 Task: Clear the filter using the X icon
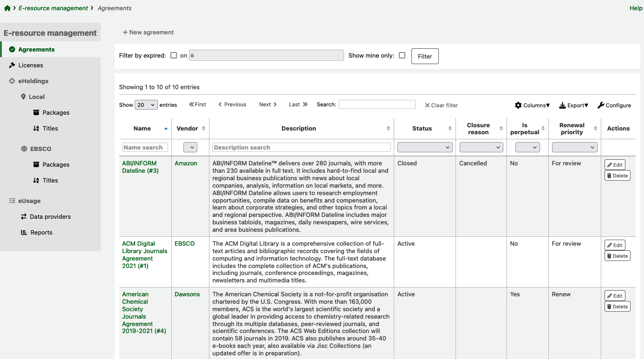tap(427, 105)
